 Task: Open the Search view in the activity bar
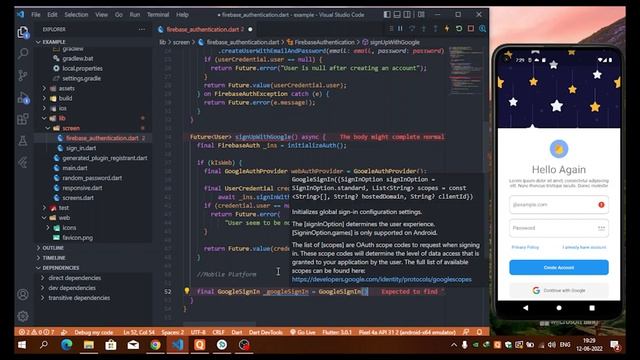(23, 53)
